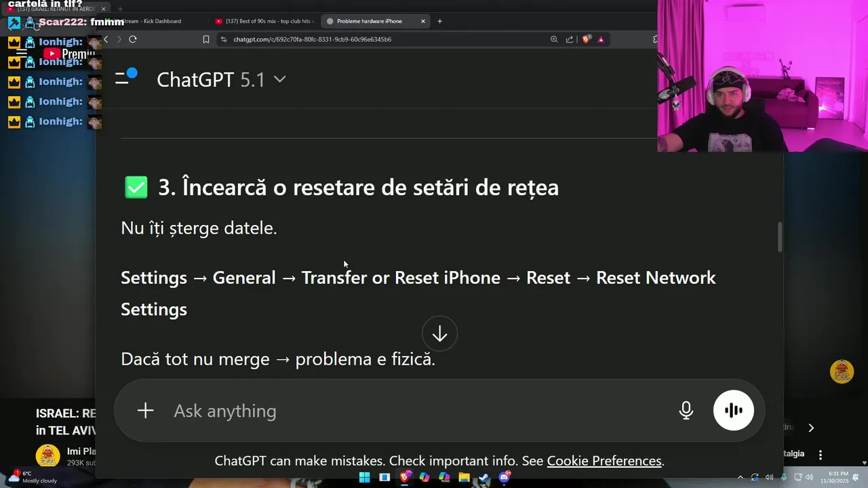Open the Task View taskbar icon
The width and height of the screenshot is (868, 488).
384,477
